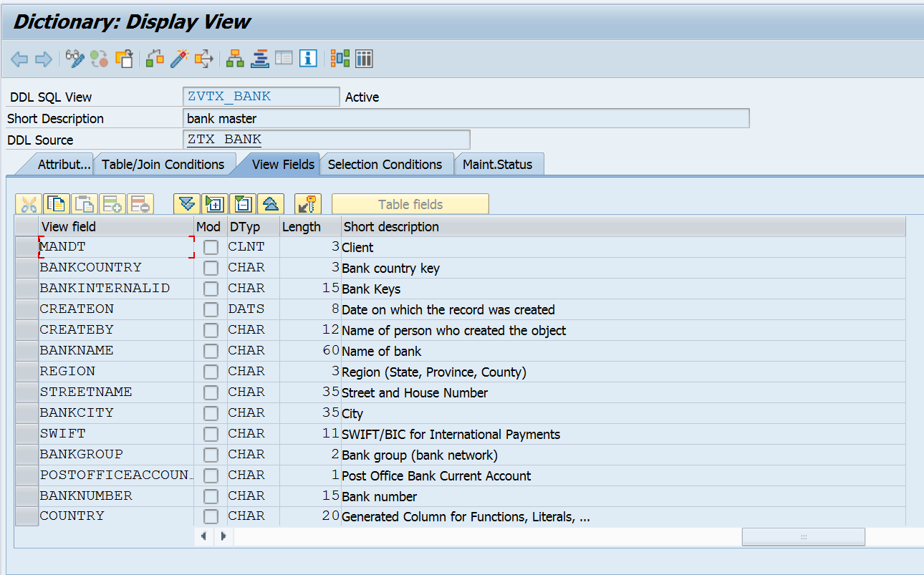Enable the Mod checkbox on the SWIFT row
Viewport: 924px width, 575px height.
click(x=207, y=433)
